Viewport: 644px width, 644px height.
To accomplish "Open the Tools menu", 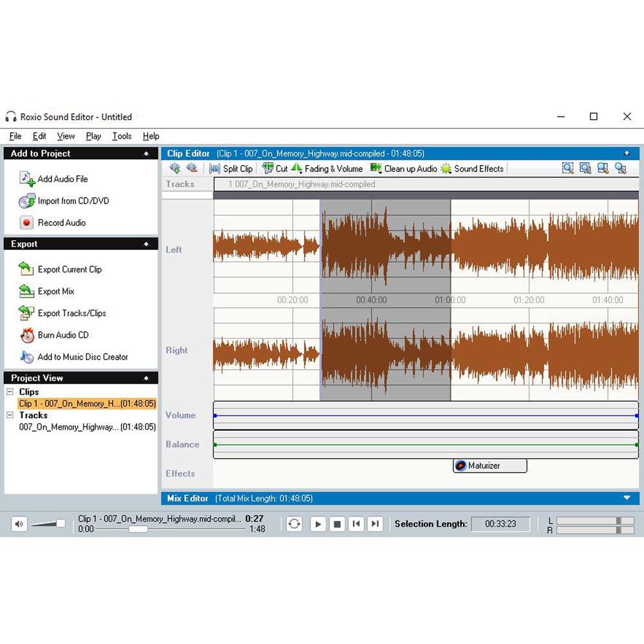I will (122, 136).
